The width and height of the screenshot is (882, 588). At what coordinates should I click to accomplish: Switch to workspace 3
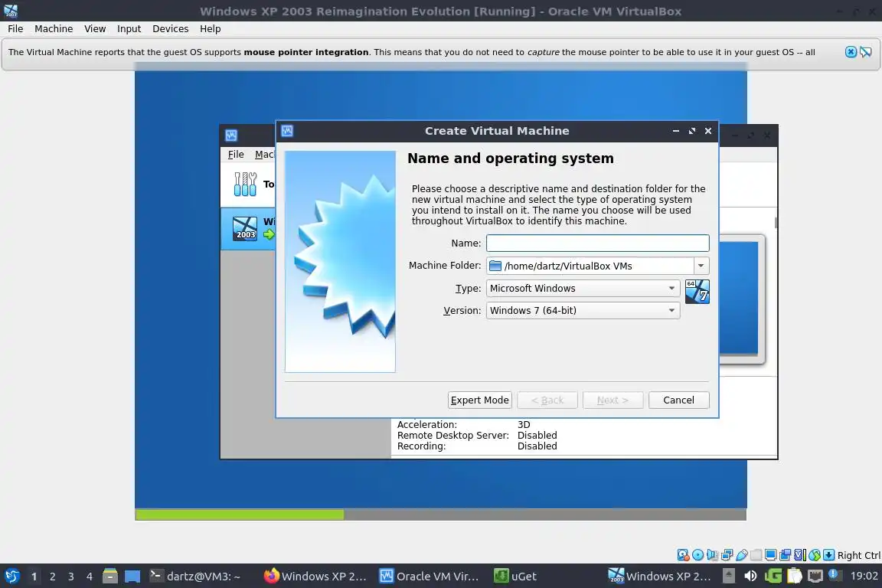click(71, 577)
